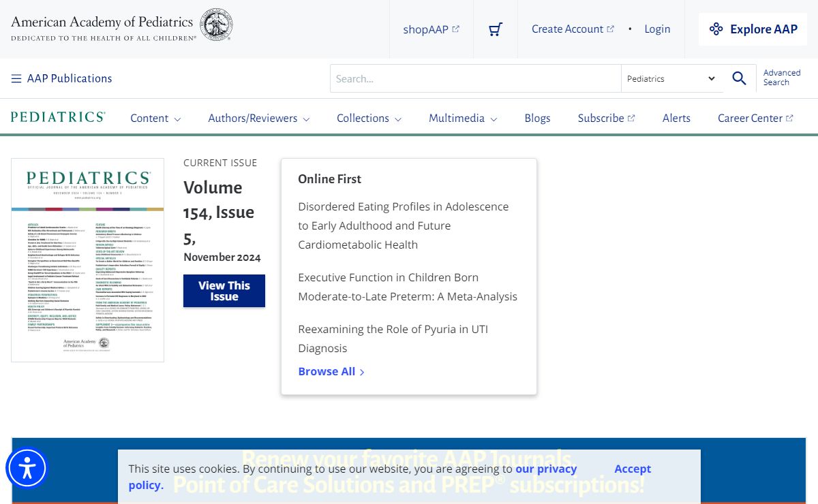Viewport: 818px width, 504px height.
Task: Expand the Authors/Reviewers menu
Action: pyautogui.click(x=259, y=118)
